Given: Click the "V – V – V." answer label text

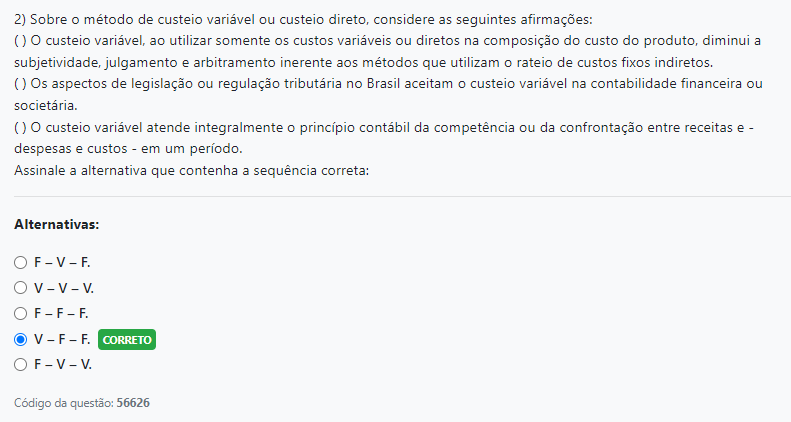Looking at the screenshot, I should [63, 288].
